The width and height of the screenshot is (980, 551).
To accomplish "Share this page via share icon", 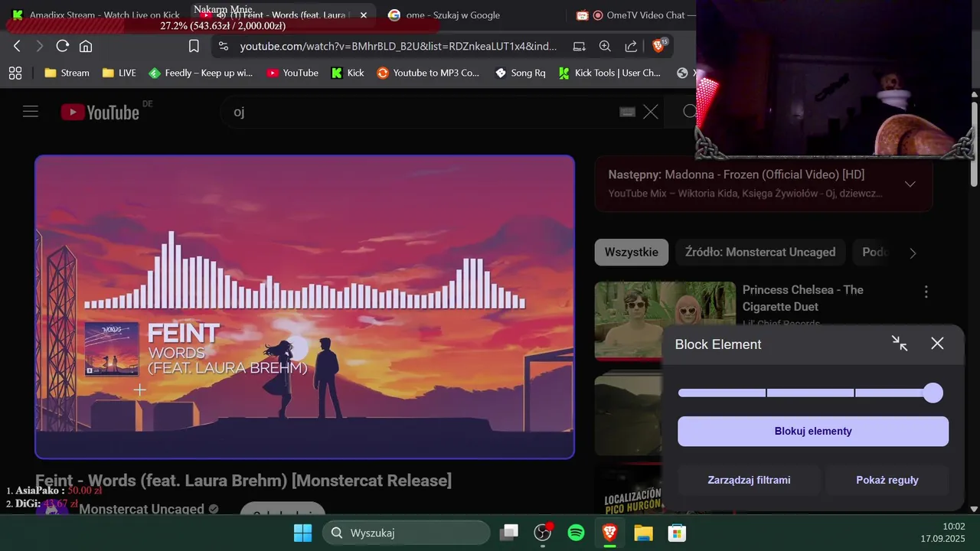I will [x=631, y=46].
